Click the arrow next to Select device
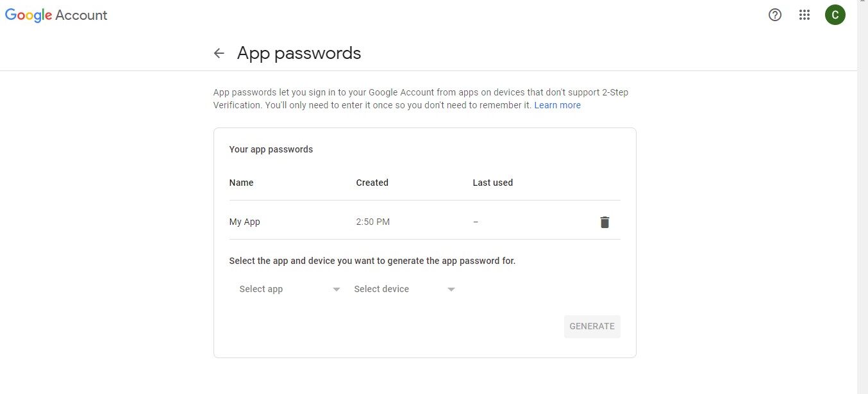The height and width of the screenshot is (394, 868). tap(451, 290)
